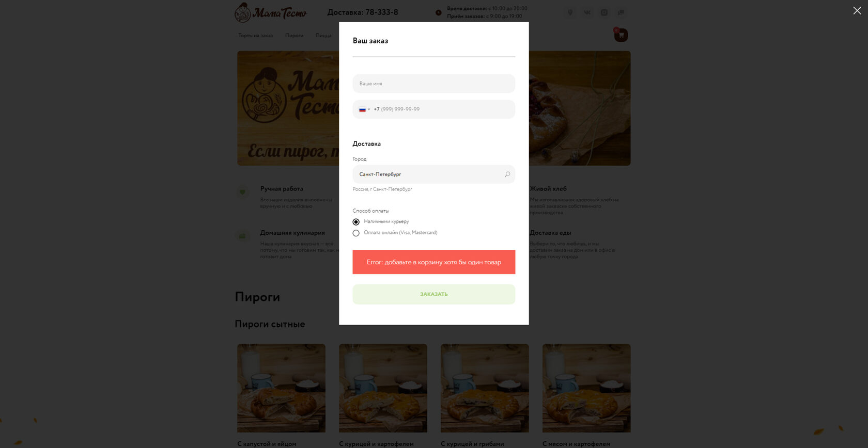Screen dimensions: 868x448
Task: Click the search magnifier in city field
Action: [507, 174]
